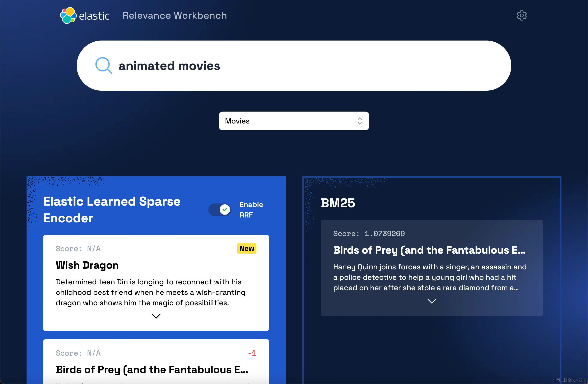Click the Elastic Learned Sparse Encoder heading

[112, 209]
